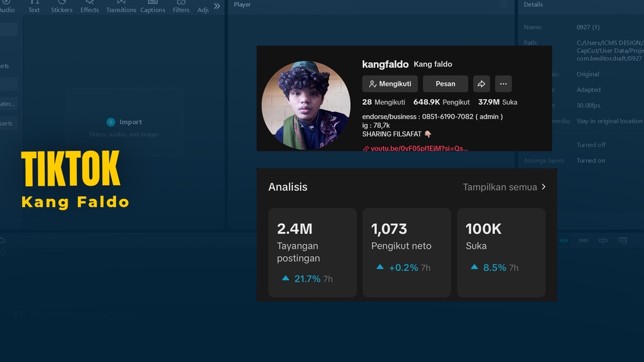The width and height of the screenshot is (644, 362).
Task: Click the Arrange layers Turned on value
Action: (590, 160)
